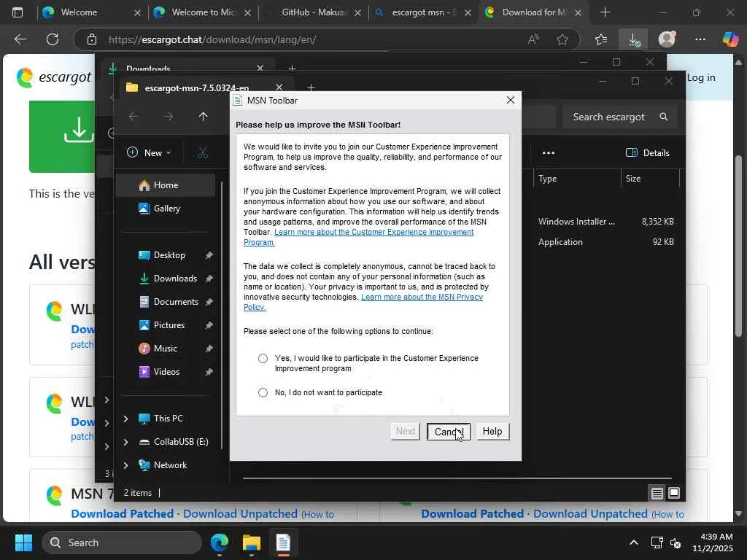Click the Search escargot field

click(620, 117)
